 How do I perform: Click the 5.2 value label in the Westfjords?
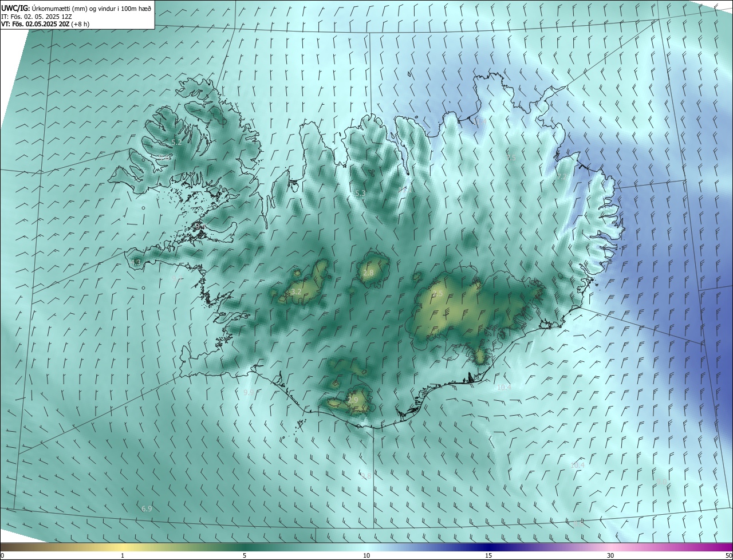(176, 143)
